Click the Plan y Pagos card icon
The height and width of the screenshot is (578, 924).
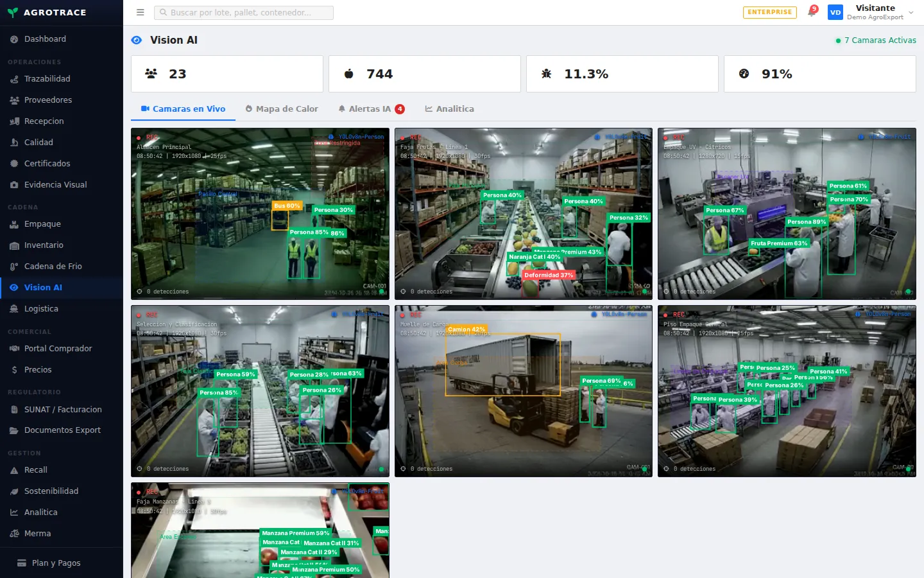(22, 563)
